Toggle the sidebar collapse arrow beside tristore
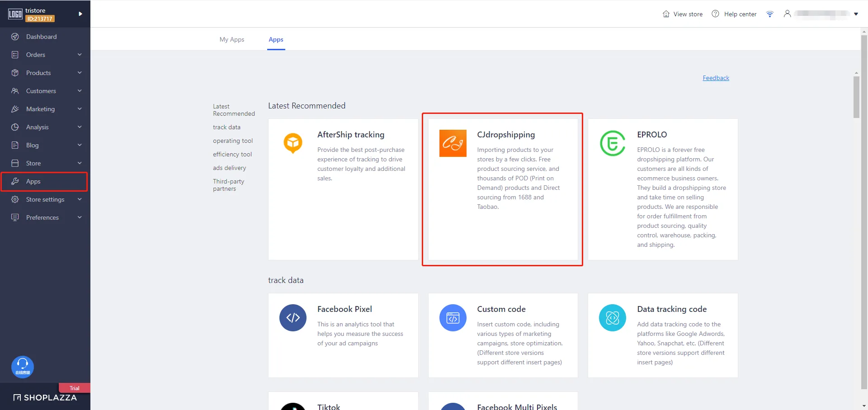The width and height of the screenshot is (868, 410). [80, 14]
